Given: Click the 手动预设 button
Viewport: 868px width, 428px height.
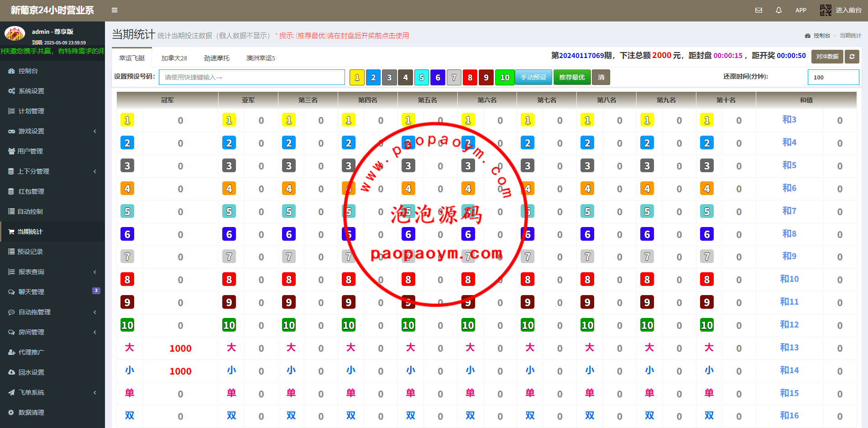Looking at the screenshot, I should [533, 78].
